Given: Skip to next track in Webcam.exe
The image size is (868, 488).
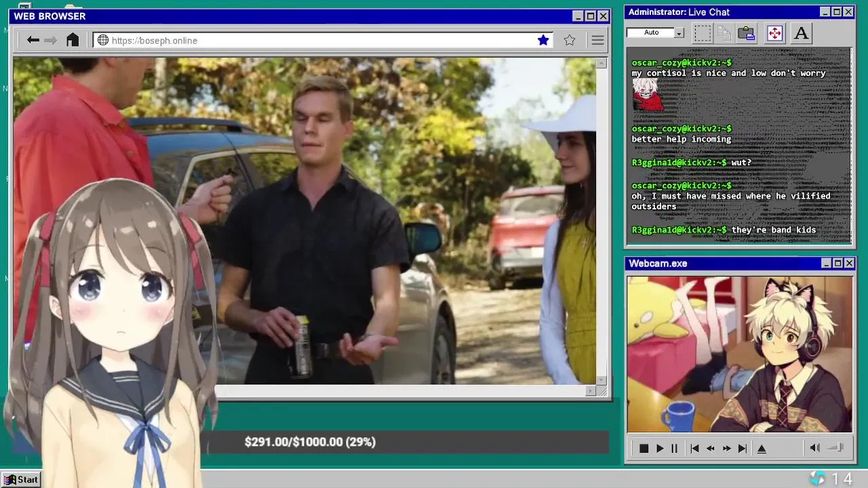Looking at the screenshot, I should pyautogui.click(x=743, y=448).
